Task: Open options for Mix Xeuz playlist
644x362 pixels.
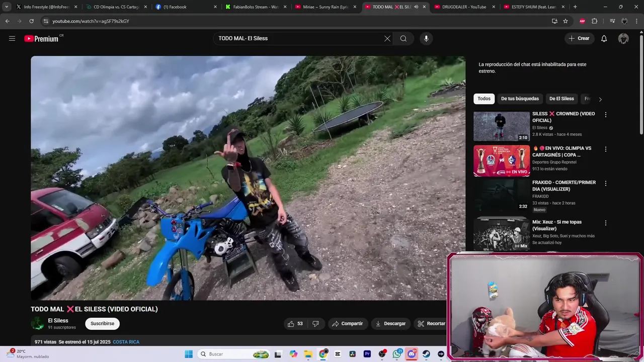Action: point(606,223)
